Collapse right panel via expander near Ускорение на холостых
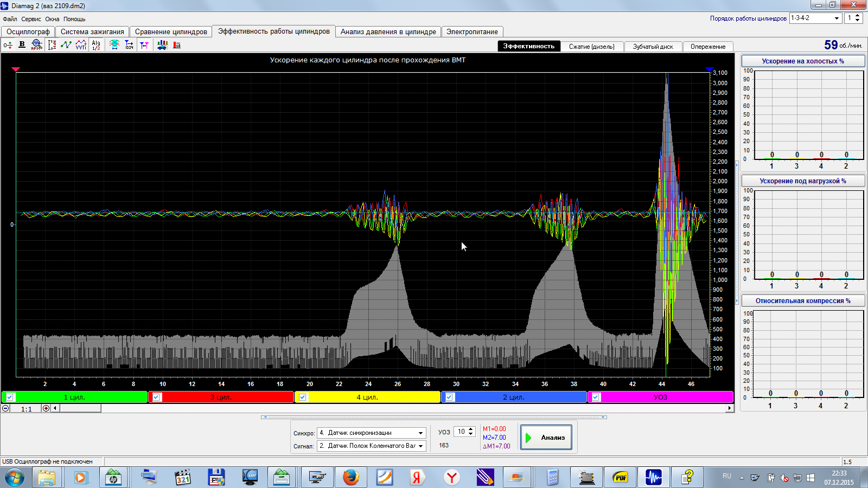The image size is (868, 488). (x=737, y=164)
